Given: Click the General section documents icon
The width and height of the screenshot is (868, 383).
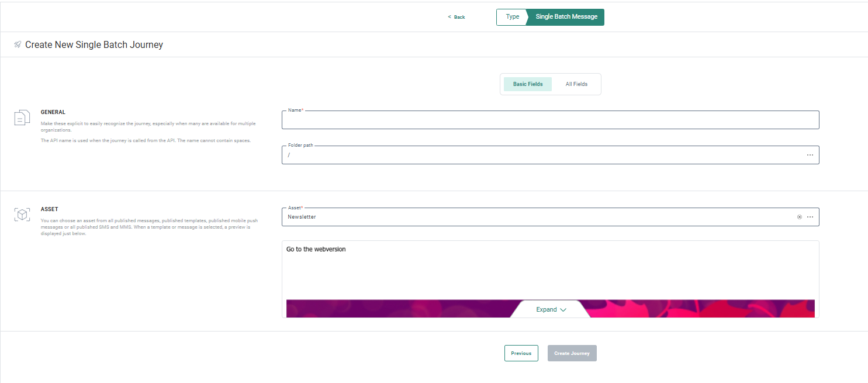Looking at the screenshot, I should (22, 118).
